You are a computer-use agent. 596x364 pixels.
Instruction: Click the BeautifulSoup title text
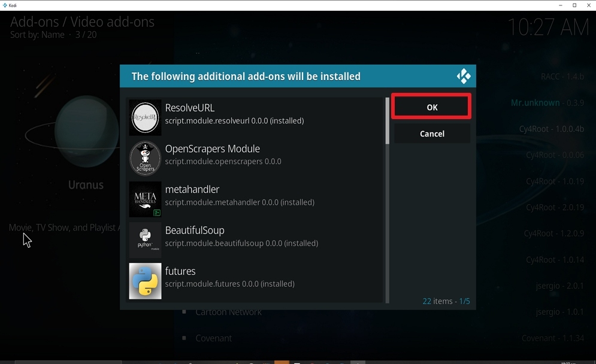click(x=195, y=230)
